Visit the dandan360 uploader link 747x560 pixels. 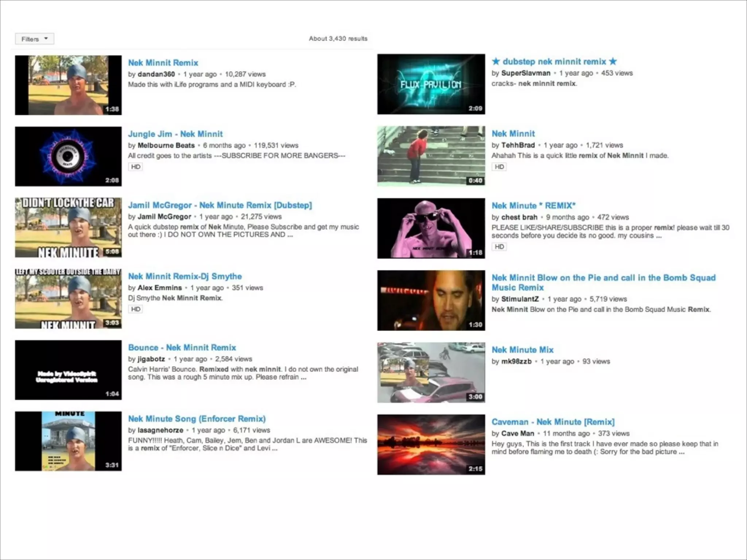pos(156,74)
